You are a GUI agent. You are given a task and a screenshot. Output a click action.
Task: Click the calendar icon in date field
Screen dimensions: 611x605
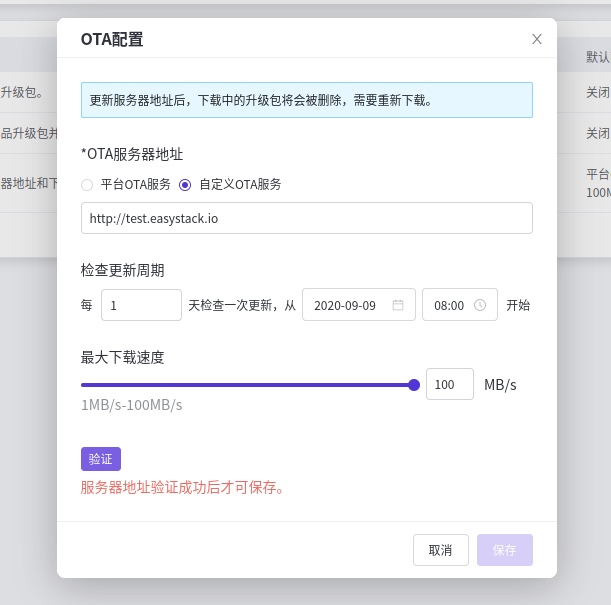(398, 305)
